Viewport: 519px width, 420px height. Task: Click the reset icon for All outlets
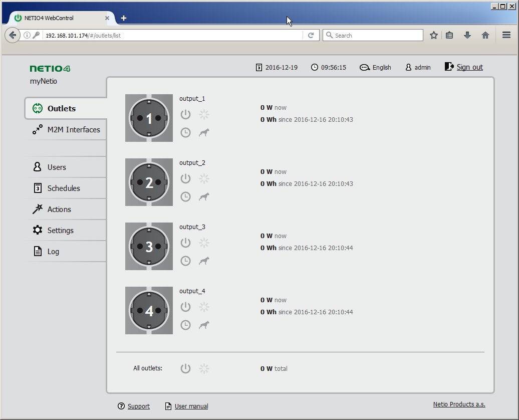click(x=204, y=369)
